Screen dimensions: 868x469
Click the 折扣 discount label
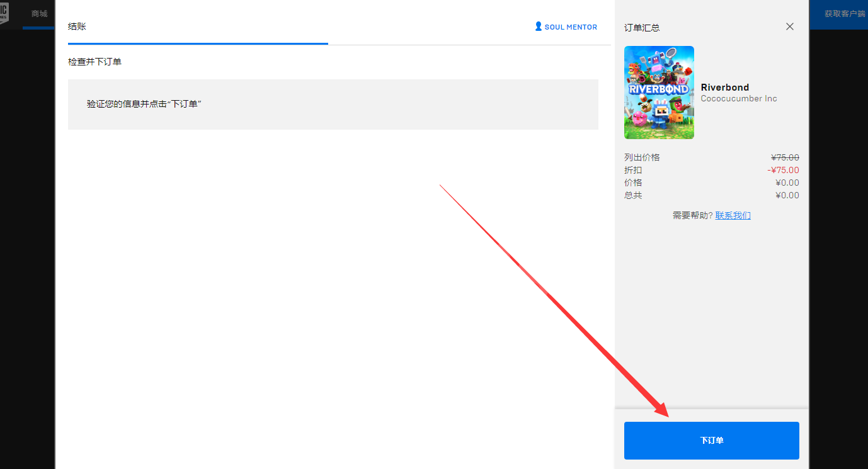point(633,170)
